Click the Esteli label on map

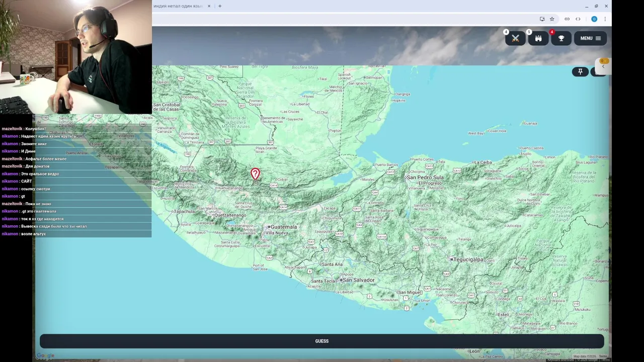point(503,314)
